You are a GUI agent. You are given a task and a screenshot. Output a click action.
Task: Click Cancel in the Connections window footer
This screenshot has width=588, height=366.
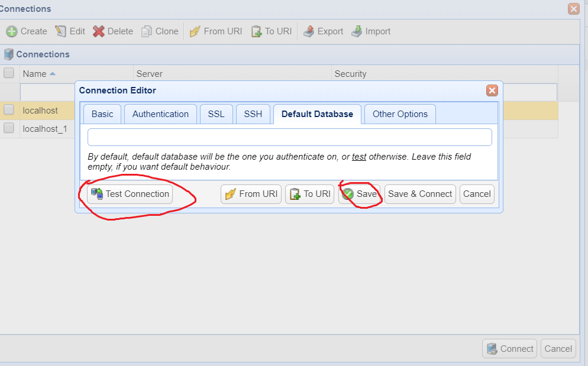click(x=558, y=349)
